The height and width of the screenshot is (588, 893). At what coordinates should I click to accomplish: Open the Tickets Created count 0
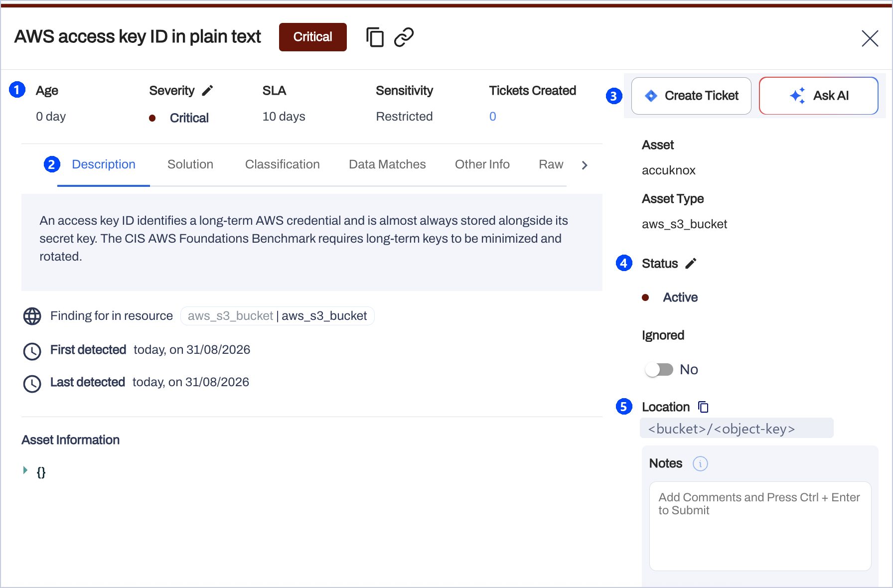pyautogui.click(x=492, y=117)
